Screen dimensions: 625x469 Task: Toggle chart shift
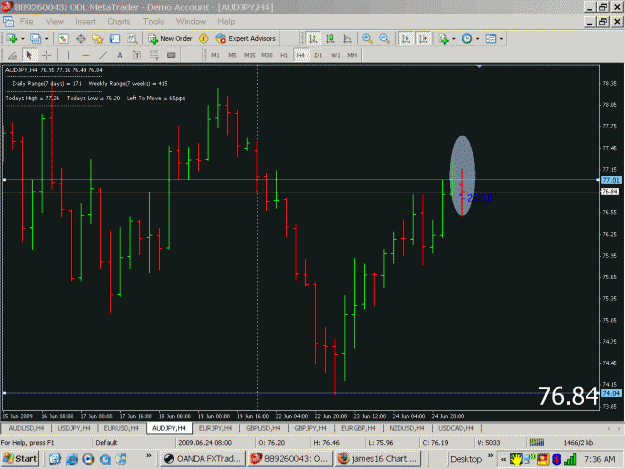[x=424, y=39]
